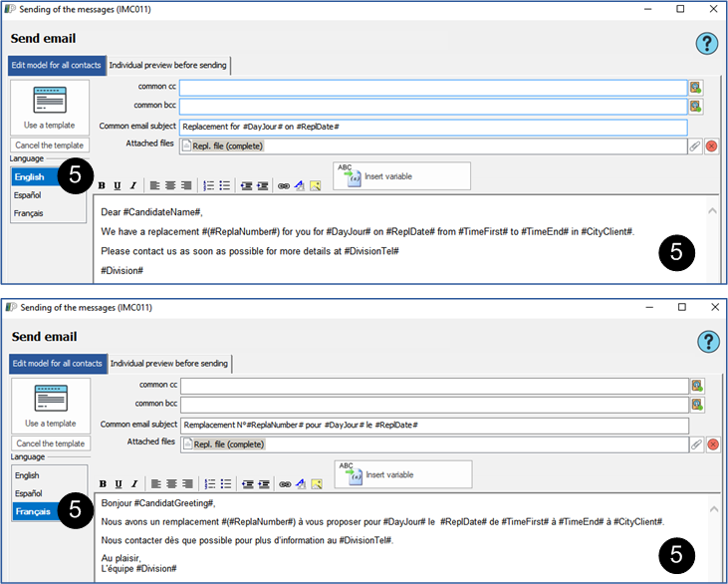Screen dimensions: 728x584
Task: Click common bcc field in top window
Action: [x=433, y=107]
